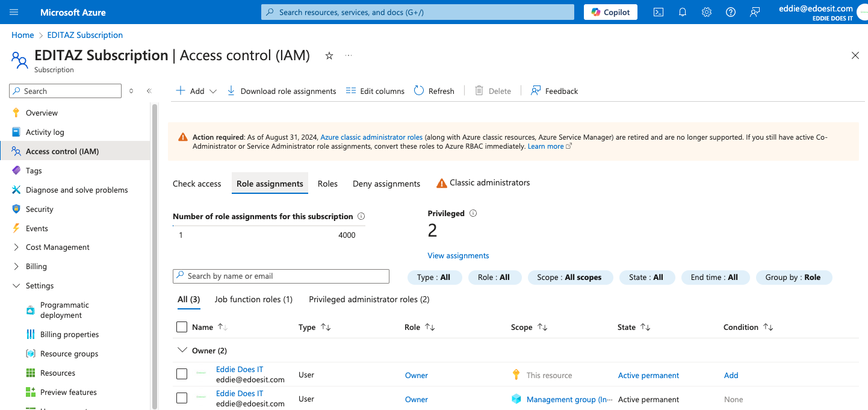Open the top bar feedback icon

click(755, 12)
